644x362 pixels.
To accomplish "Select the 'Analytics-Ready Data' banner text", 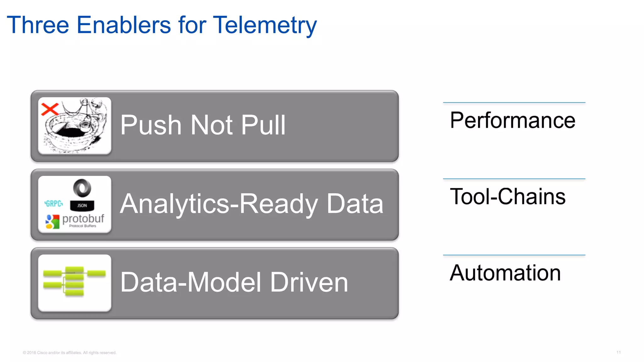I will coord(252,204).
